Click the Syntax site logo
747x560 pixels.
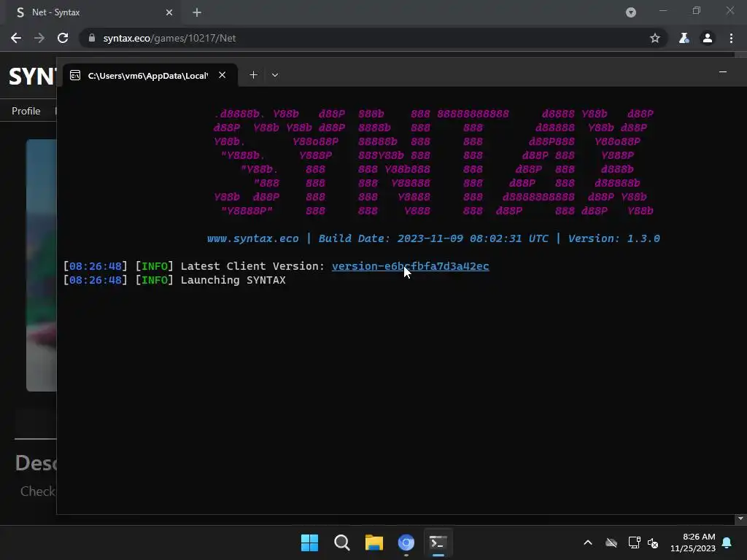32,76
